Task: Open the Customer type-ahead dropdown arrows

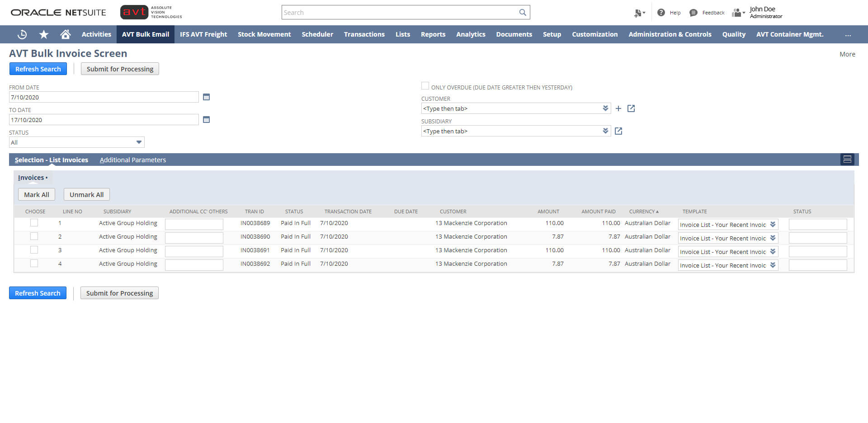Action: point(605,108)
